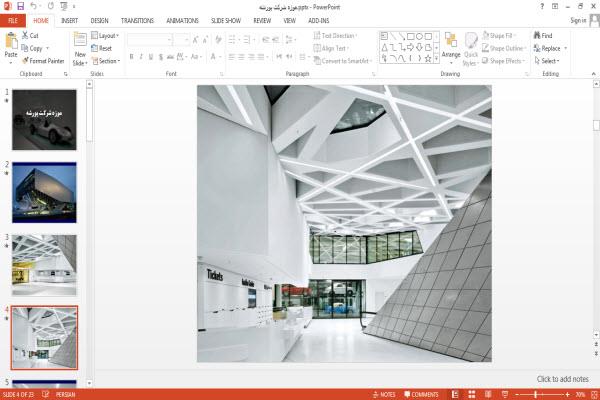Open Quick Styles gallery

471,49
